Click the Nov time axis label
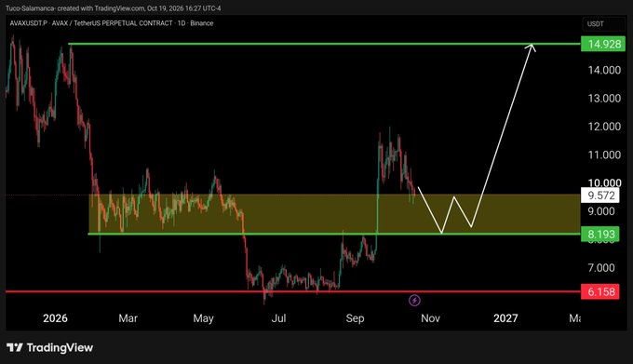This screenshot has height=364, width=633. 430,318
